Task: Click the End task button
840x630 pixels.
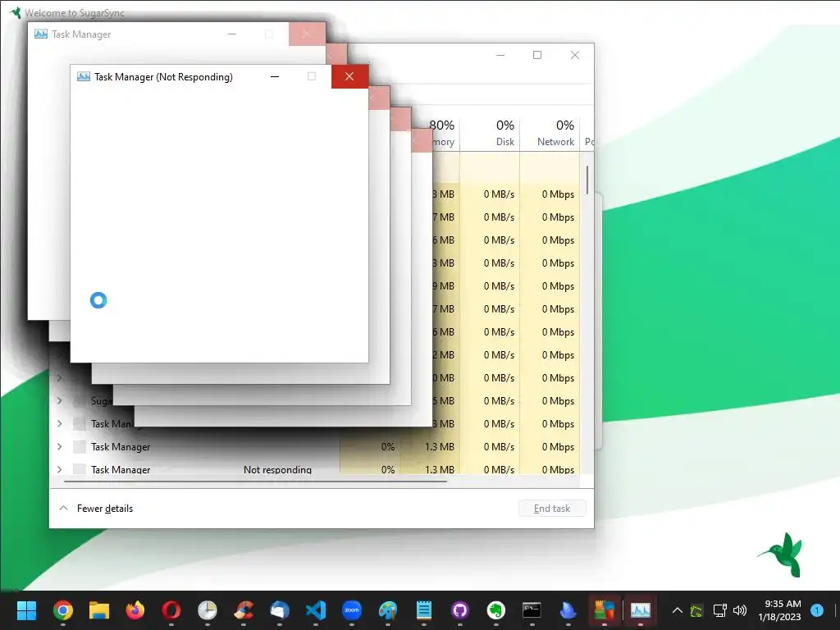Action: [552, 509]
